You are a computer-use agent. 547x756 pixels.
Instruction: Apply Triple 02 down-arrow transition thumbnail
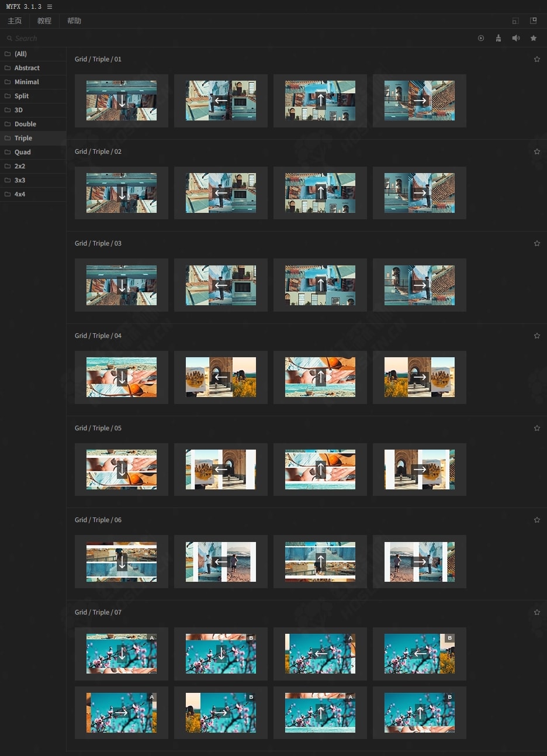[122, 193]
